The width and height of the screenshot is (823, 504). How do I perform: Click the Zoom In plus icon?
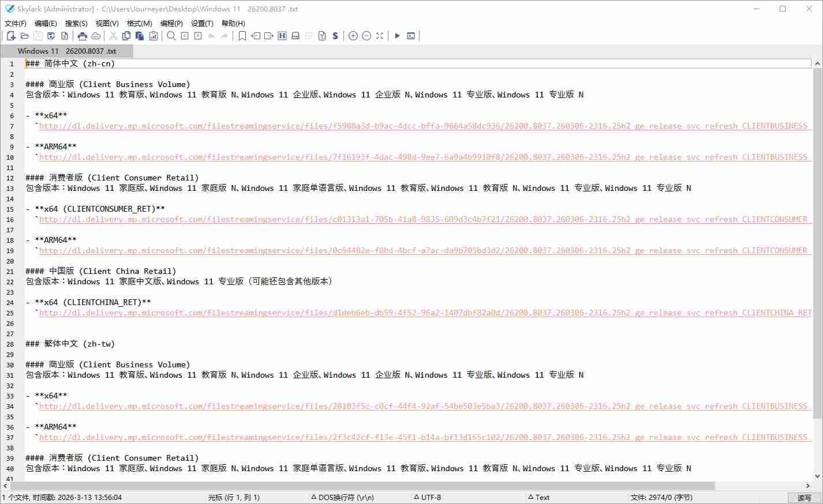pyautogui.click(x=353, y=36)
